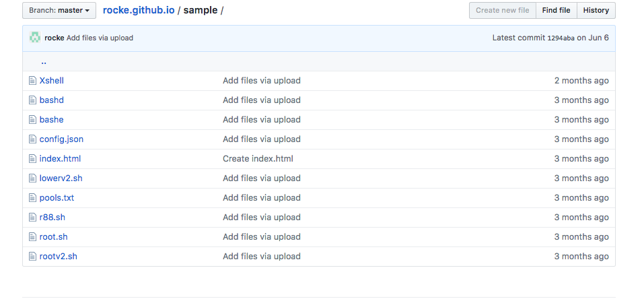
Task: Click the file icon beside rootv2.sh
Action: tap(32, 257)
